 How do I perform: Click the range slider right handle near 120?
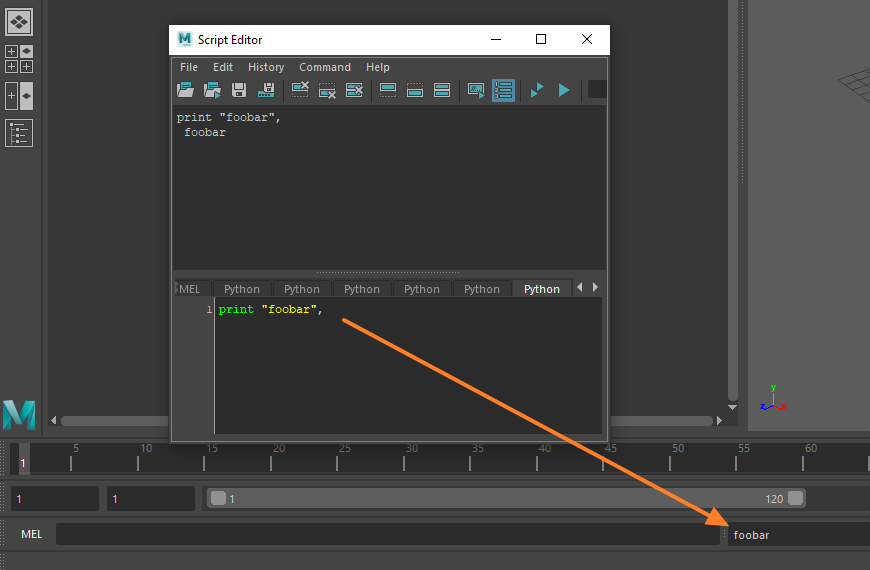[795, 498]
